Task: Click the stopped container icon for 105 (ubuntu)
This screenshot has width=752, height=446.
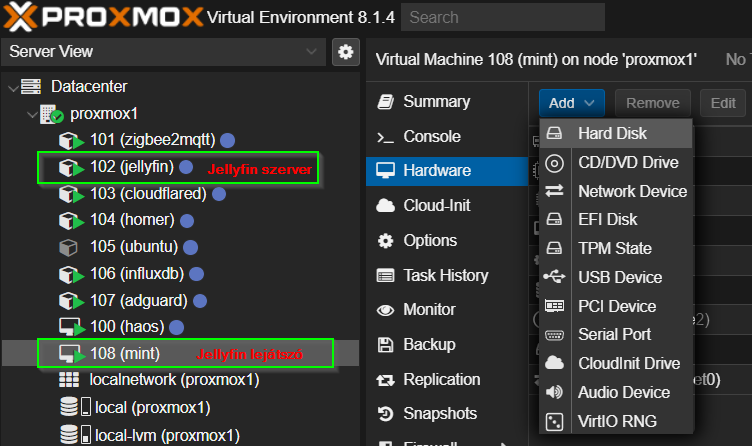Action: 68,247
